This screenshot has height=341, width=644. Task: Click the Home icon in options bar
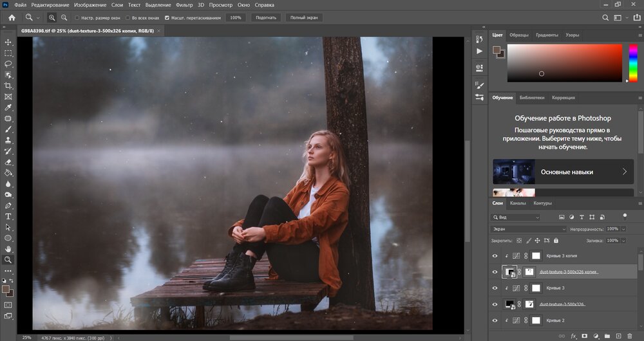click(x=11, y=17)
